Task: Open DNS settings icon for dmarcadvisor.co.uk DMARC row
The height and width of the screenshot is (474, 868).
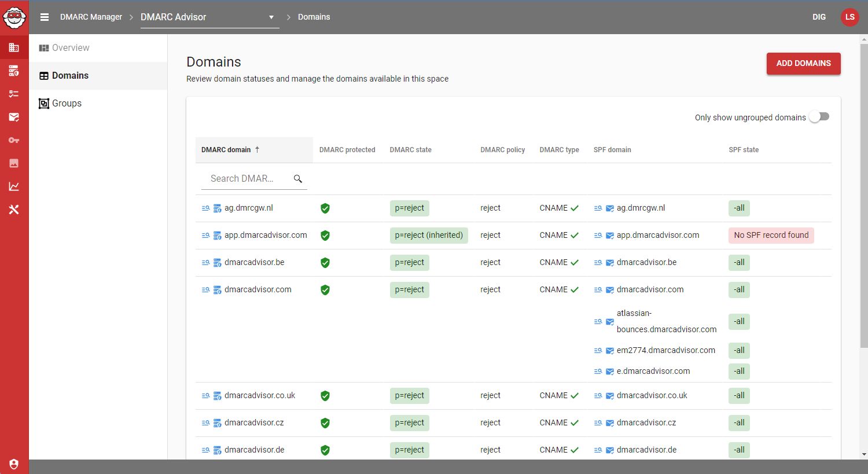Action: (218, 396)
